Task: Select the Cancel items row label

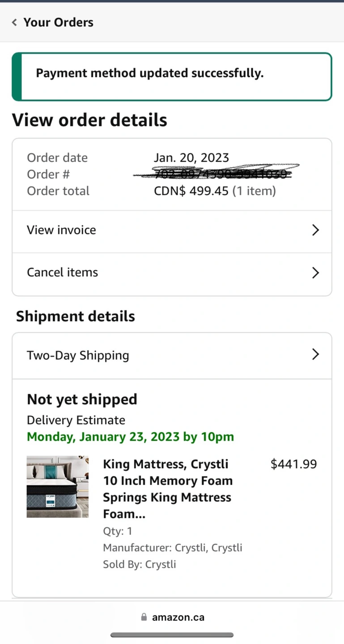Action: tap(62, 272)
